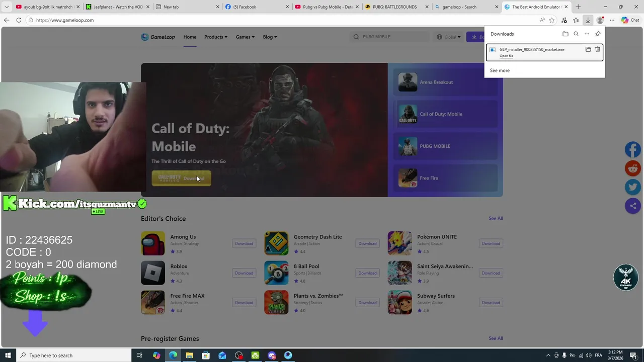Switch to the Facebook tab

coord(257,7)
